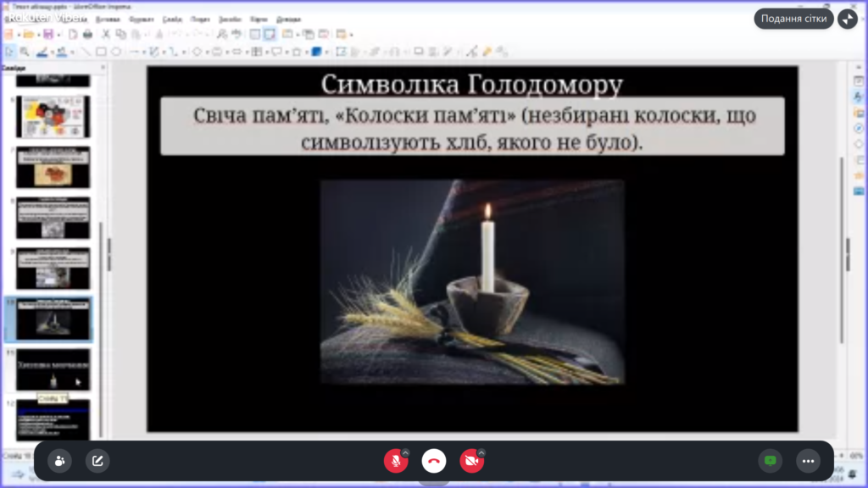End the call with the red hang-up button
Viewport: 868px width, 488px height.
(x=434, y=461)
